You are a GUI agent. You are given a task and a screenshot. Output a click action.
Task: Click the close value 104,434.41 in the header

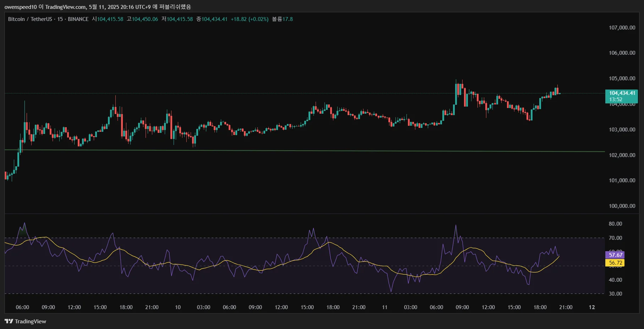tap(214, 19)
